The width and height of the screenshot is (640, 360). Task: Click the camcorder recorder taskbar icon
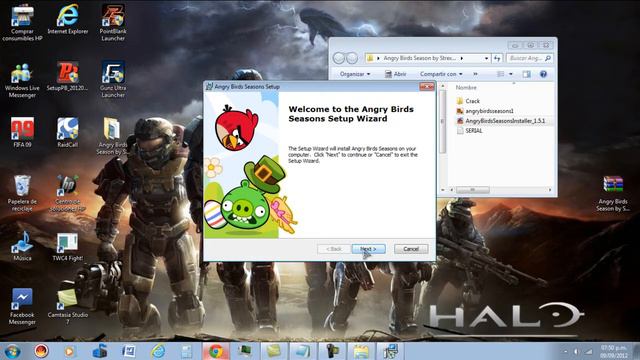click(x=332, y=351)
